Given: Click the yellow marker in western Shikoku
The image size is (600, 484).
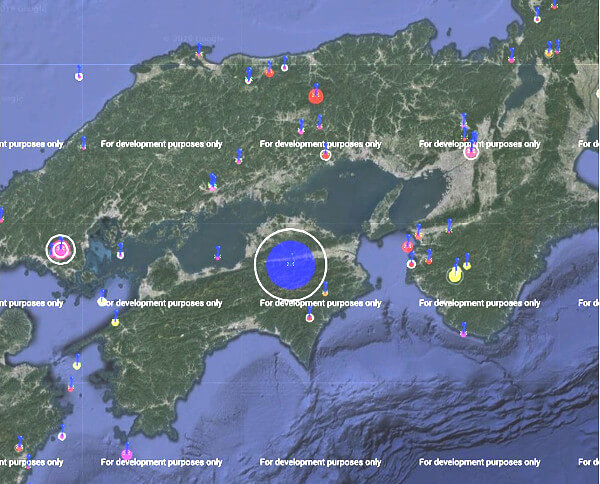Looking at the screenshot, I should [x=115, y=322].
